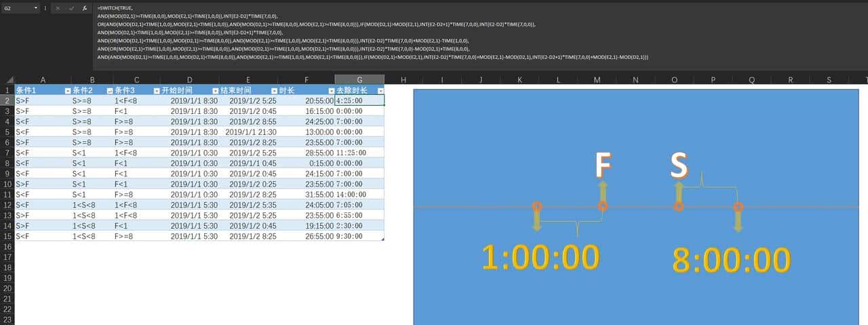Open the Name Box dropdown arrow
Viewport: 868px width, 325px height.
tap(35, 8)
